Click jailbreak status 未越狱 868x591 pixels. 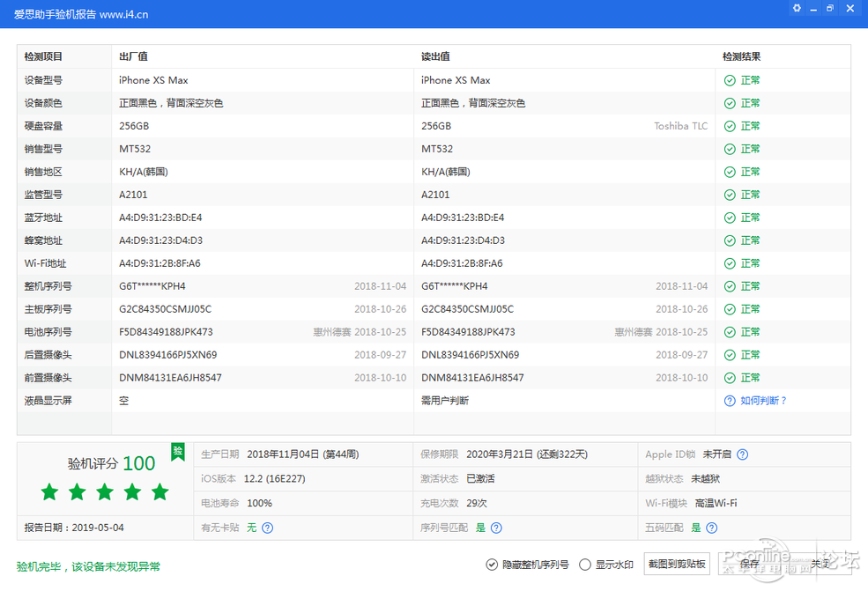tap(705, 478)
